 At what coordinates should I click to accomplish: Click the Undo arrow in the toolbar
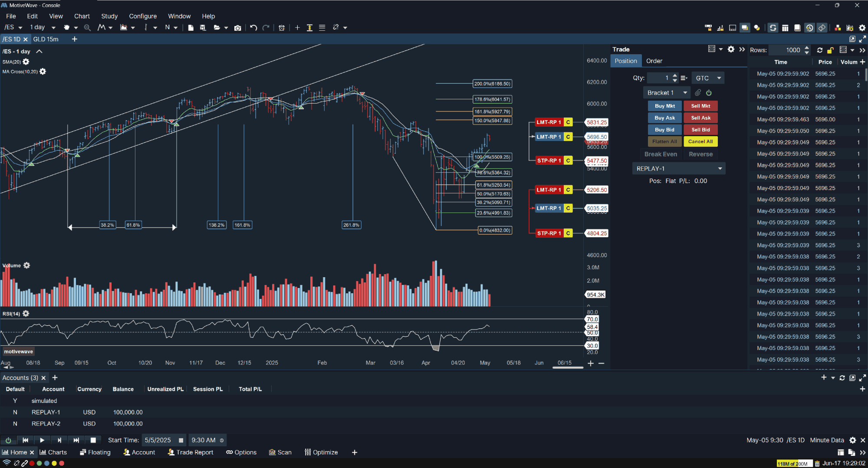coord(254,27)
